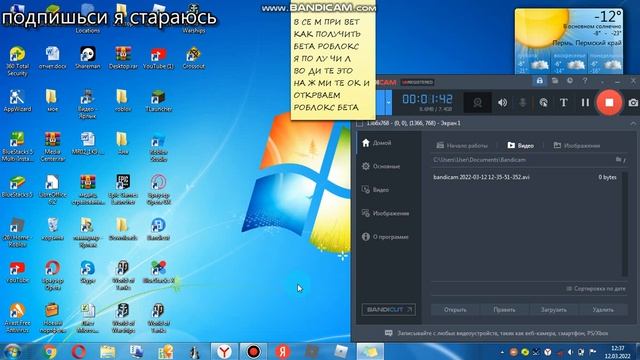The height and width of the screenshot is (360, 640).
Task: Open Bandicam help question mark icon
Action: click(x=585, y=81)
